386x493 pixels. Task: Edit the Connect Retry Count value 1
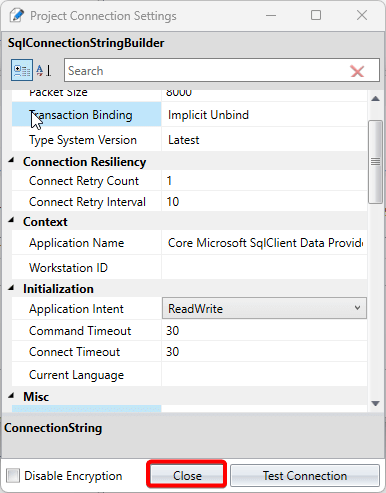point(264,180)
